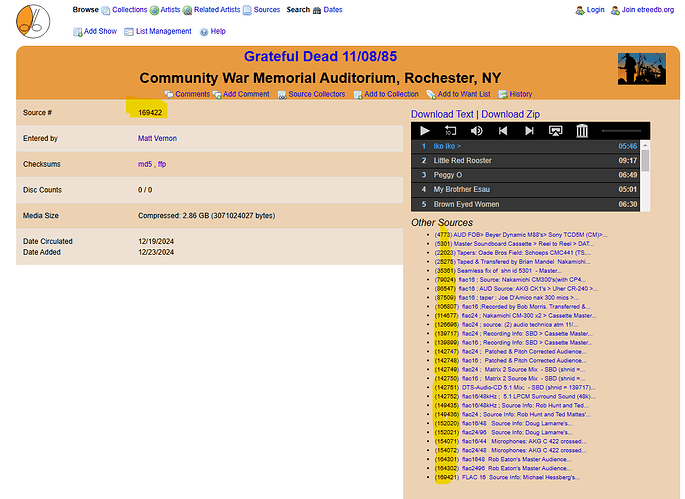This screenshot has height=499, width=685.
Task: Click the Join user icon
Action: (616, 10)
